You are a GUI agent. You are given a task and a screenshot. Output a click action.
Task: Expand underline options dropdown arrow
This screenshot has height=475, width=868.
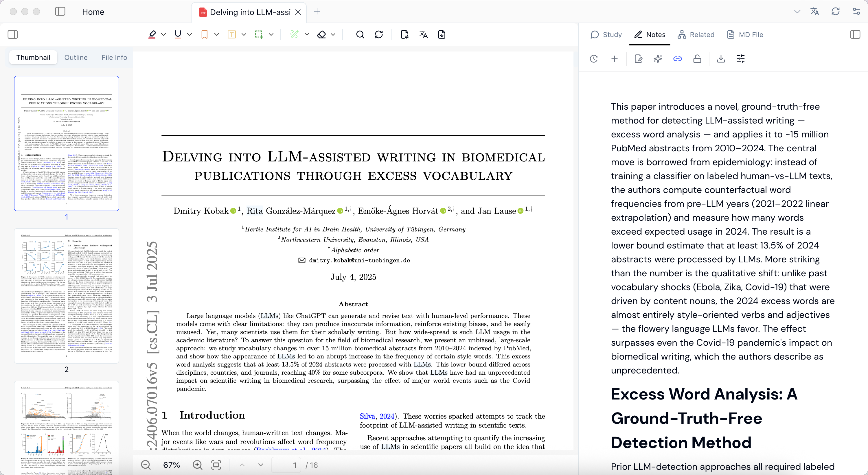click(x=190, y=34)
